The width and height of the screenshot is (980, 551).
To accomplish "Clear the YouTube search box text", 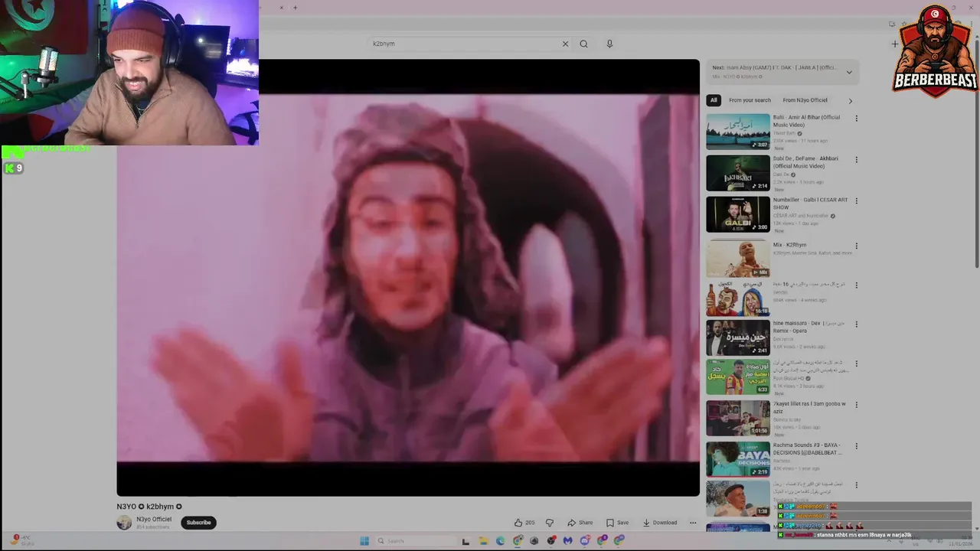I will (x=565, y=44).
